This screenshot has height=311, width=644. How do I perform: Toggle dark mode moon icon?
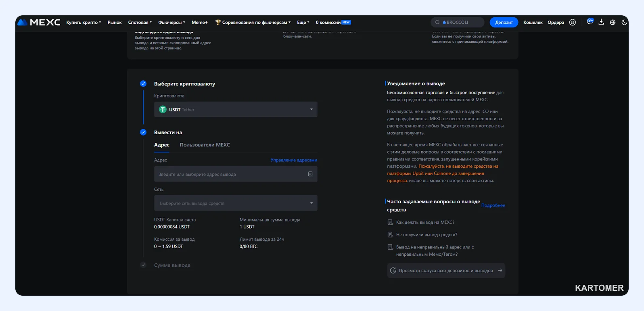[624, 23]
